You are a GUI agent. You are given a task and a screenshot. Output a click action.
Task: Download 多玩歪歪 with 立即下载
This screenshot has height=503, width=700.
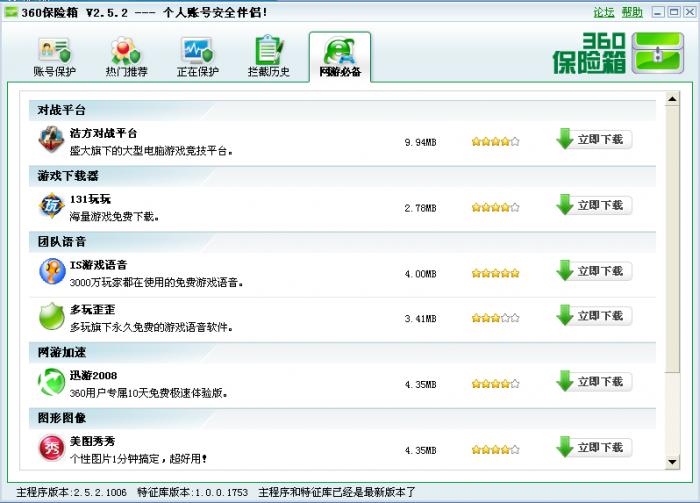(x=594, y=316)
